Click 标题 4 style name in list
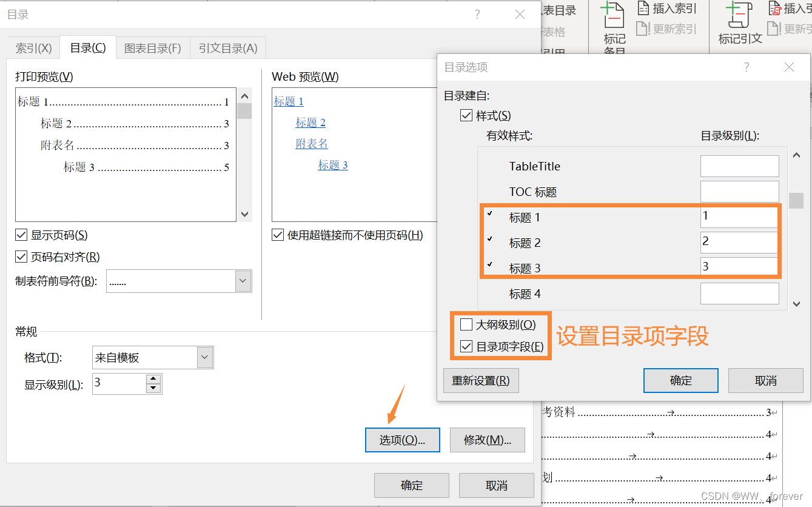Viewport: 812px width, 507px height. coord(525,294)
